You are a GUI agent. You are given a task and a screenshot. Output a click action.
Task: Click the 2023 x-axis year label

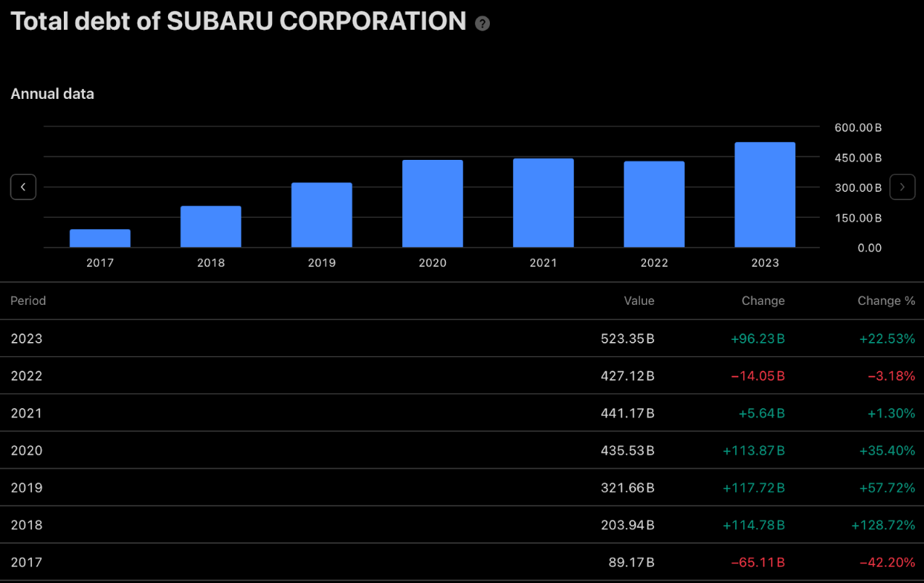(765, 262)
